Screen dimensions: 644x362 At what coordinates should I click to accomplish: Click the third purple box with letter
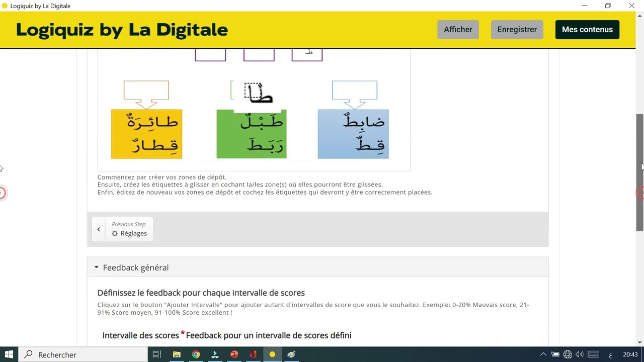[307, 55]
